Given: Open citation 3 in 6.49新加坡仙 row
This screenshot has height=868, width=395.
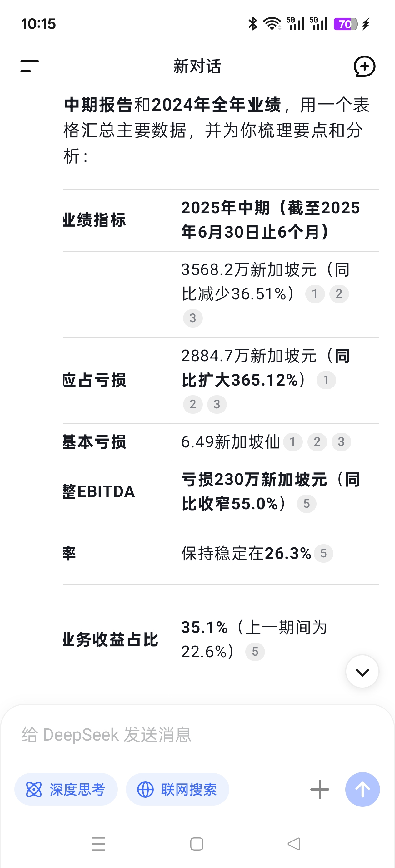Looking at the screenshot, I should [341, 441].
